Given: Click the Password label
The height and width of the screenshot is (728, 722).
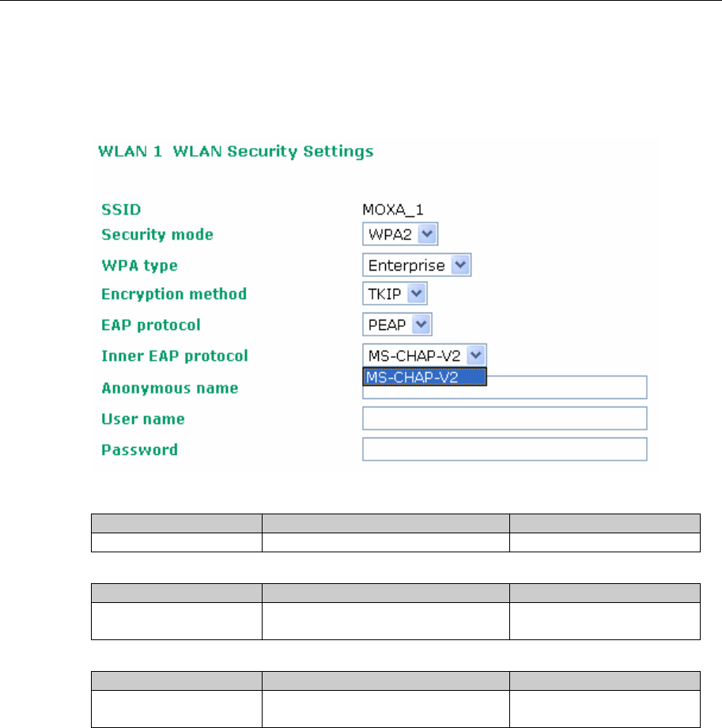Looking at the screenshot, I should pos(140,450).
